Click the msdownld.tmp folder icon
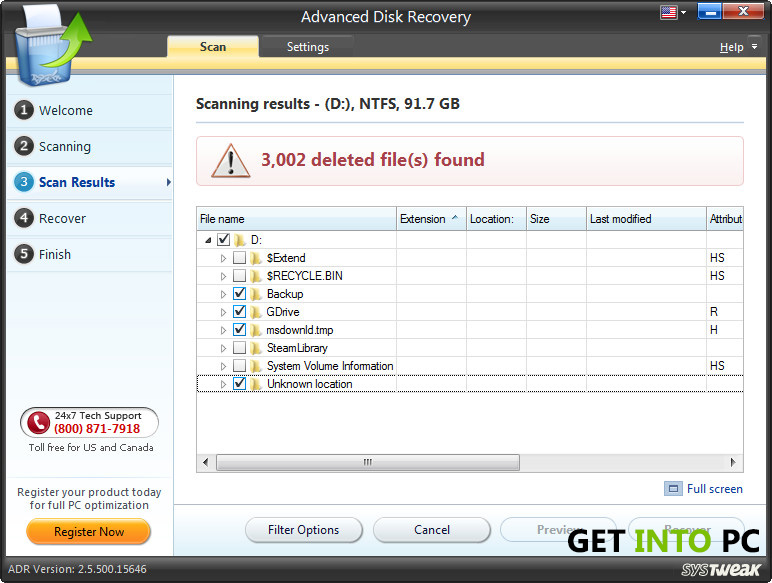Screen dimensions: 772x583 coord(256,330)
